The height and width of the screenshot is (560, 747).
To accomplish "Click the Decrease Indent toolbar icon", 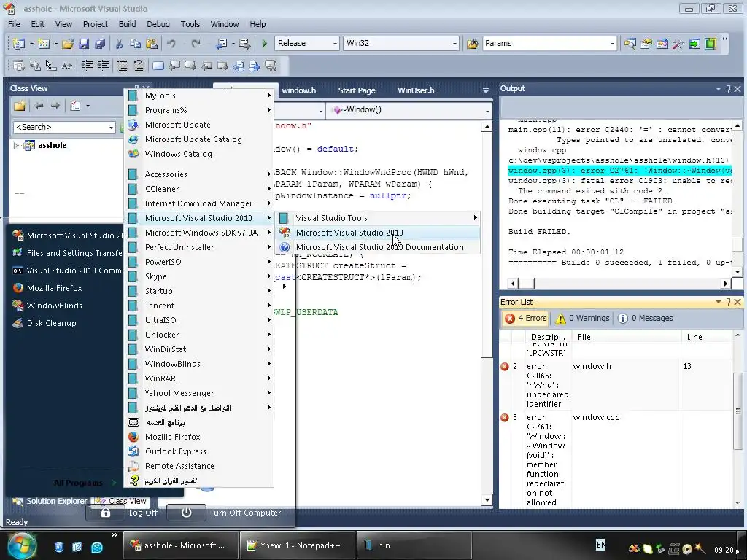I will [87, 66].
